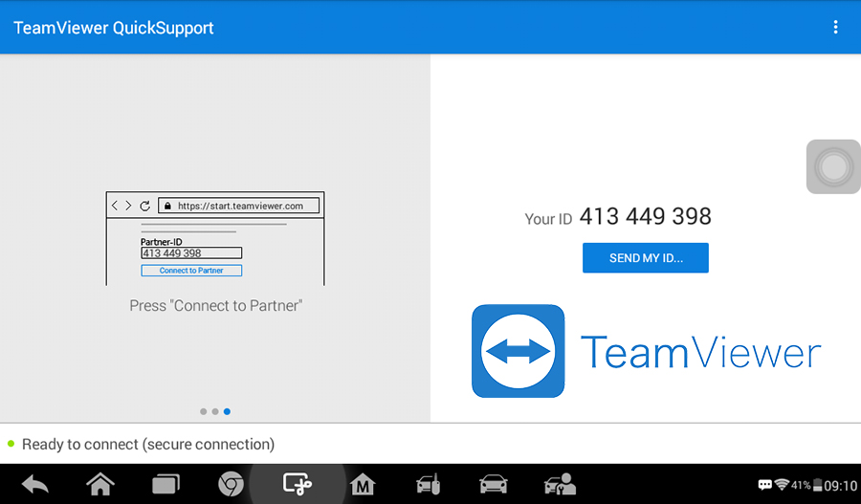This screenshot has width=861, height=504.
Task: Select the third highlighted page dot
Action: [227, 411]
